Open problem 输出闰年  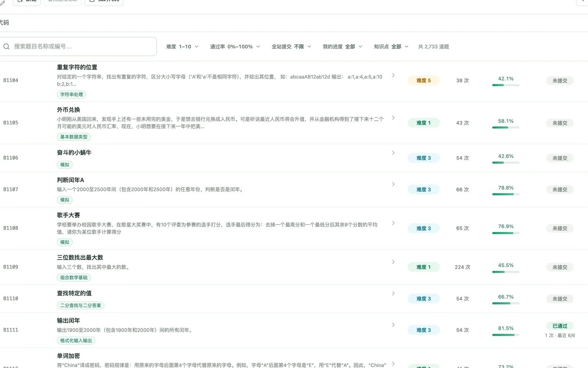point(68,321)
